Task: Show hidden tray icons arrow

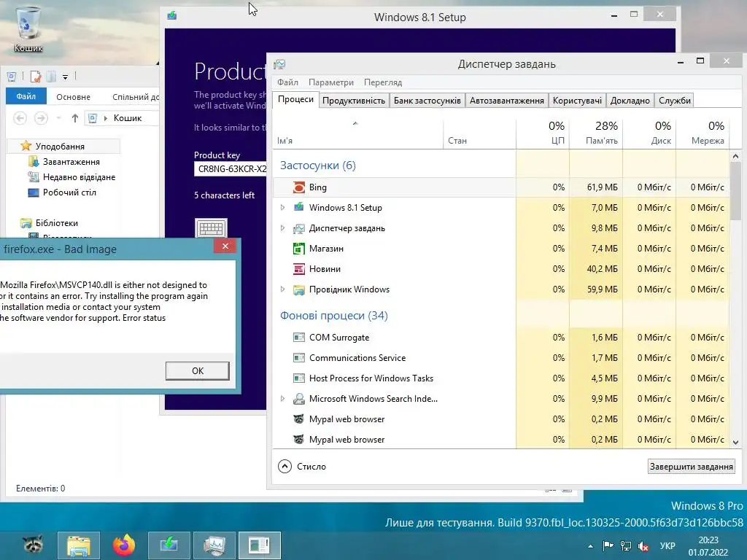Action: pyautogui.click(x=591, y=546)
